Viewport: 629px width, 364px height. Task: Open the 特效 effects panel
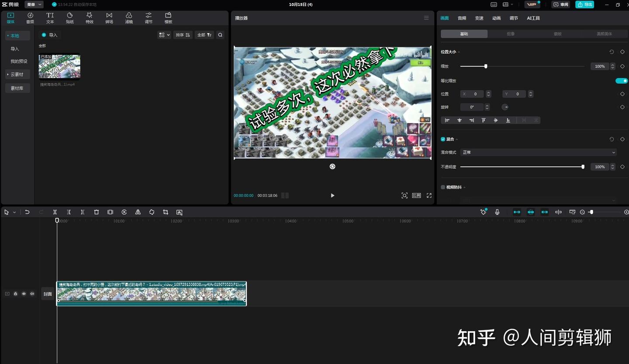[x=90, y=18]
